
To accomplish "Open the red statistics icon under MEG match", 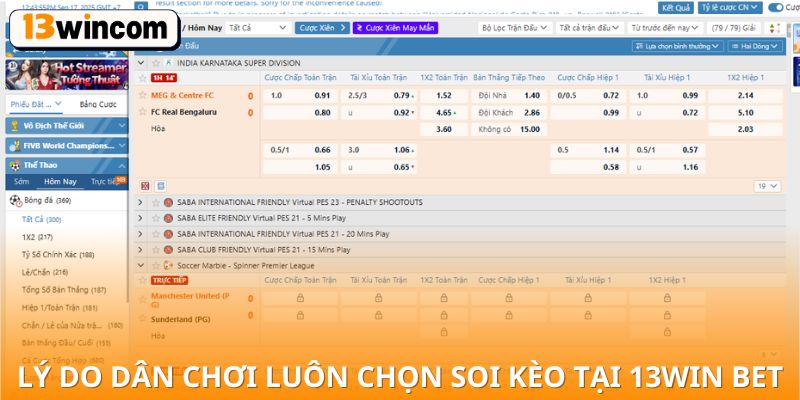I will 145,186.
